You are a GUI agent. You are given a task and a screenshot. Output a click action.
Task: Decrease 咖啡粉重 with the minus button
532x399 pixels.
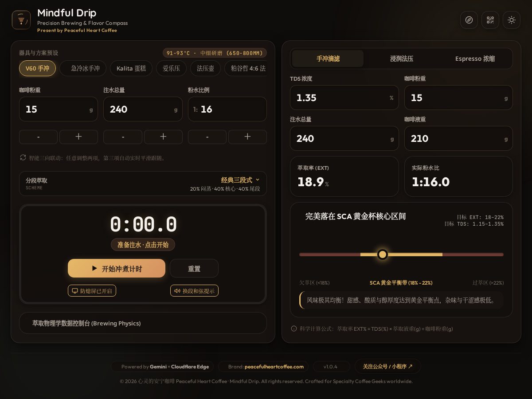point(38,137)
